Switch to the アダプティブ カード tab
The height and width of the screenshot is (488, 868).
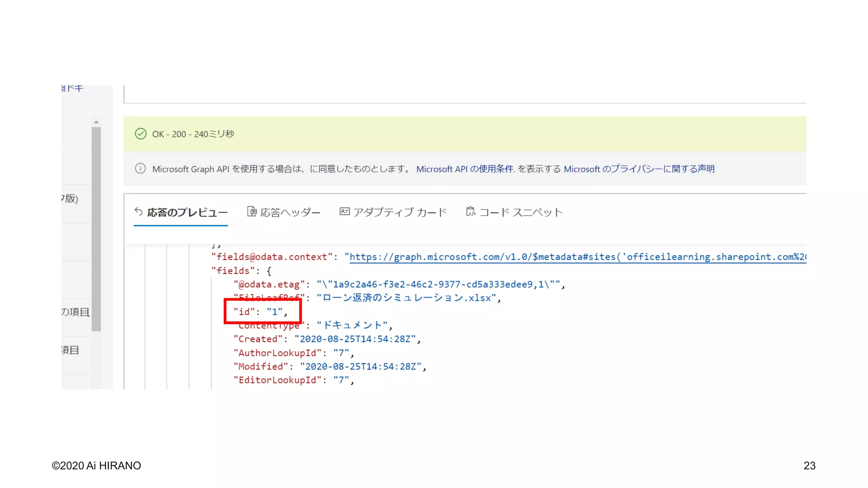click(x=400, y=212)
